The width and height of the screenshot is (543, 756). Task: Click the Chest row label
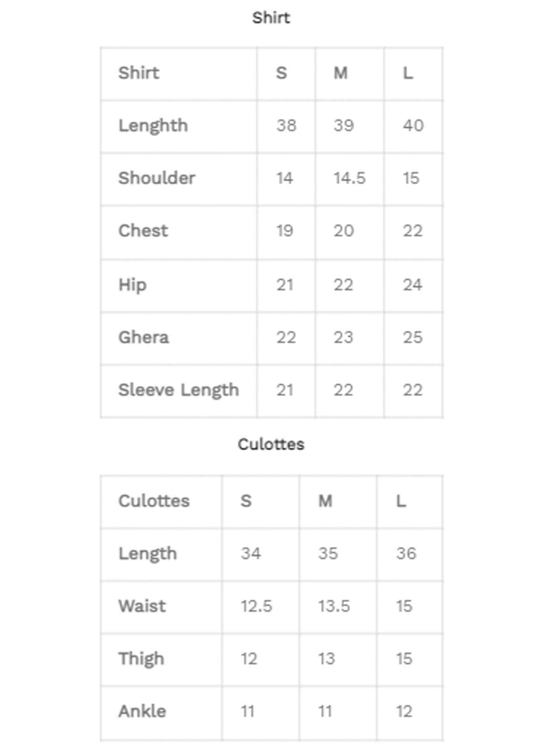tap(143, 231)
